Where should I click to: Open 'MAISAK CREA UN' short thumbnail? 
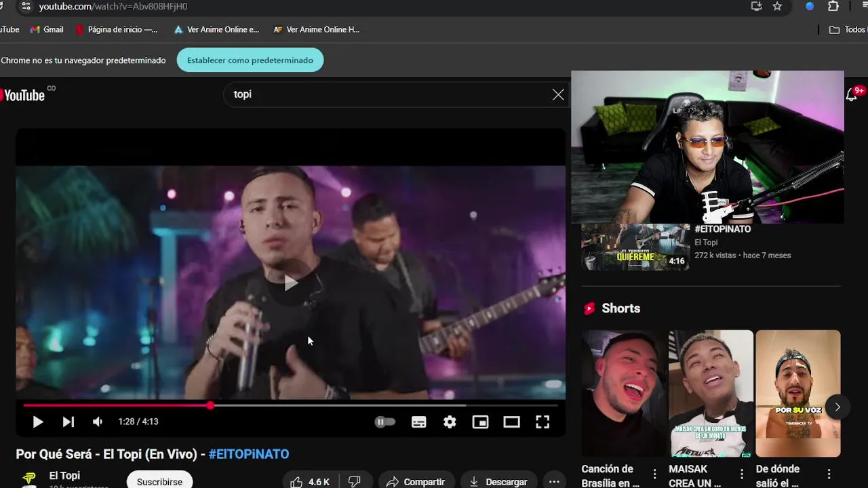[711, 393]
